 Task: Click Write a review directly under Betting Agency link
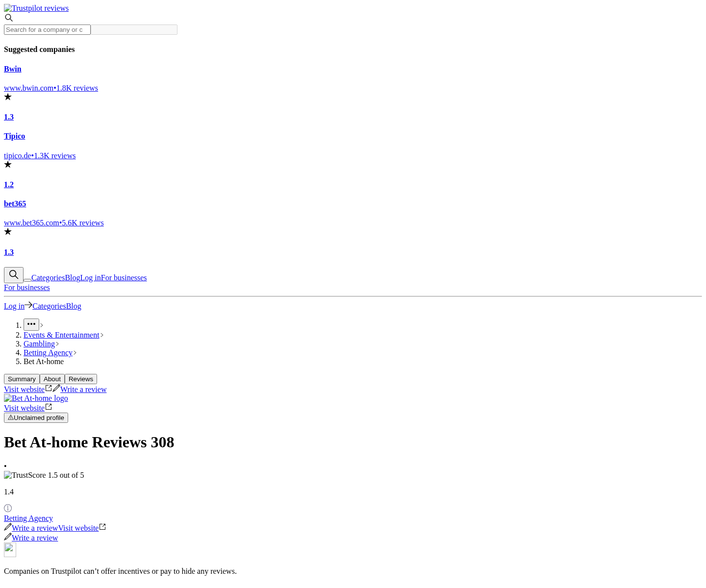click(35, 528)
